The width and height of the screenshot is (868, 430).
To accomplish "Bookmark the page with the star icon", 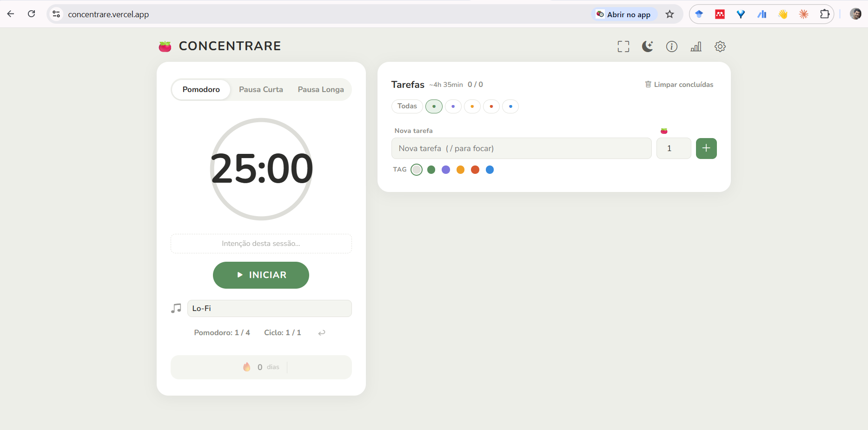I will click(x=669, y=14).
